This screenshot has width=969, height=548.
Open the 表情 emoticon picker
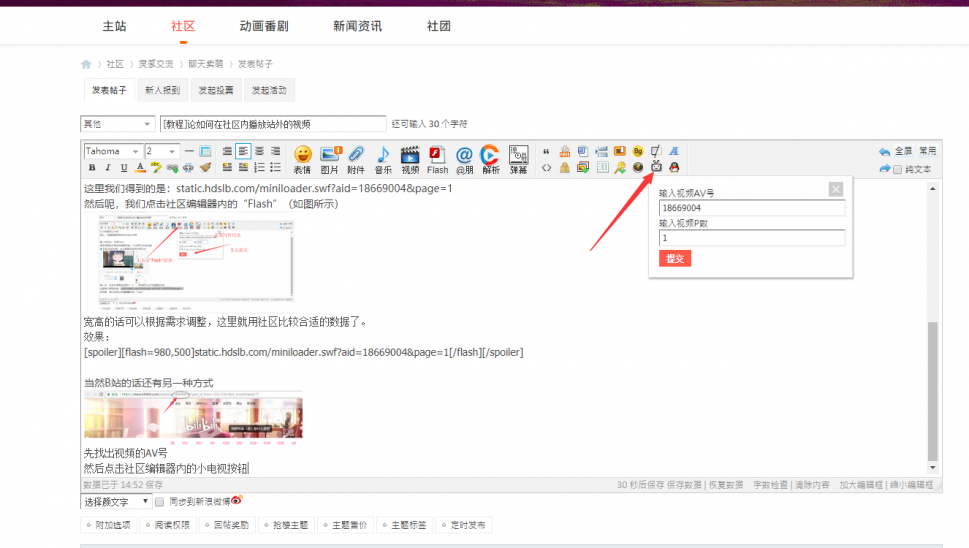pyautogui.click(x=302, y=158)
